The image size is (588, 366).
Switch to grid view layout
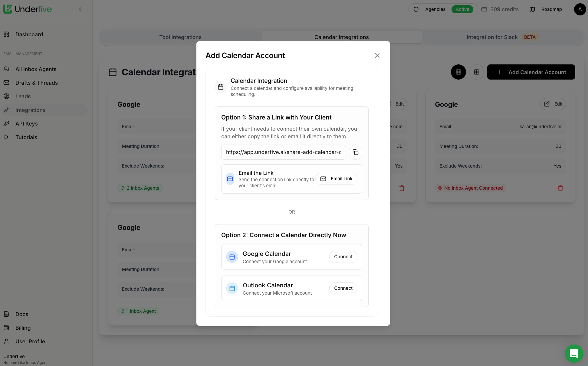[458, 72]
